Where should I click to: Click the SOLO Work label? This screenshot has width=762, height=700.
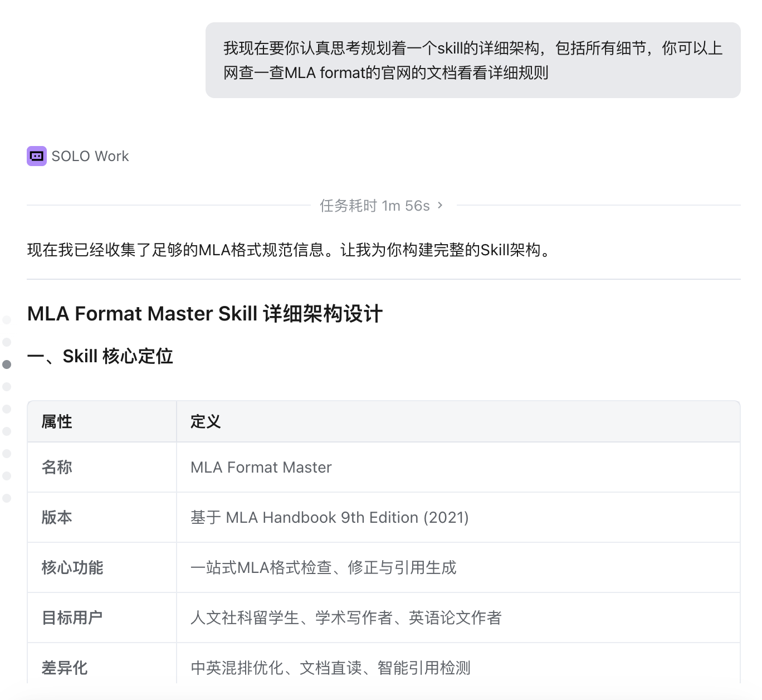(x=90, y=156)
